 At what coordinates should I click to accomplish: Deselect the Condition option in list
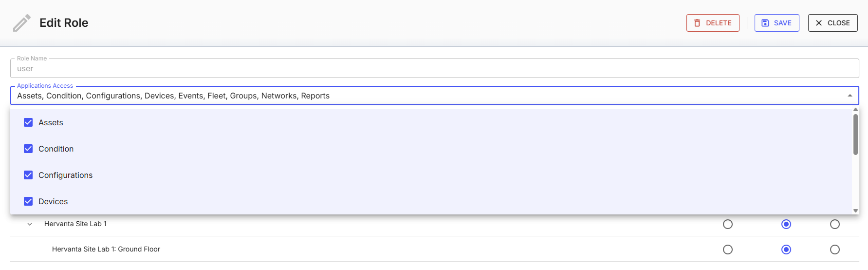(x=28, y=149)
